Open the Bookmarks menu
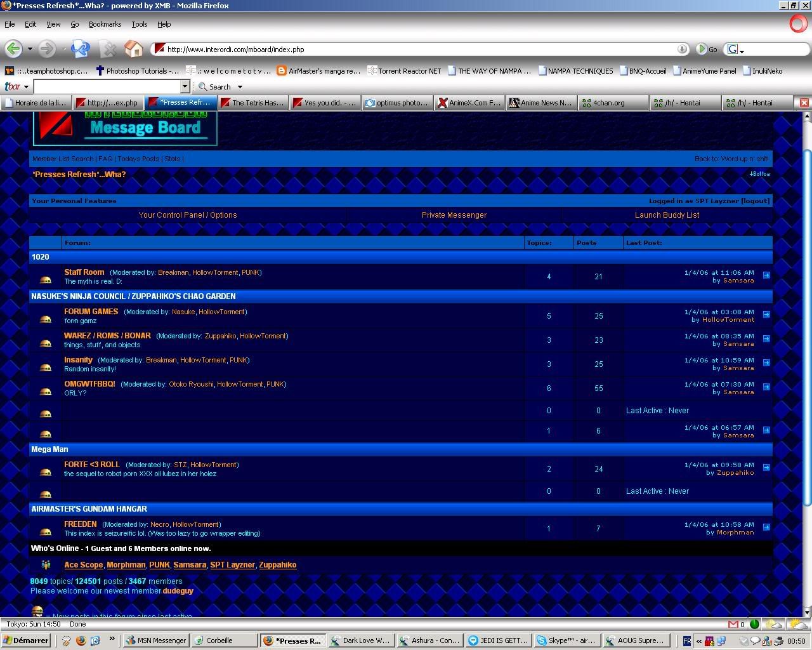 click(105, 24)
